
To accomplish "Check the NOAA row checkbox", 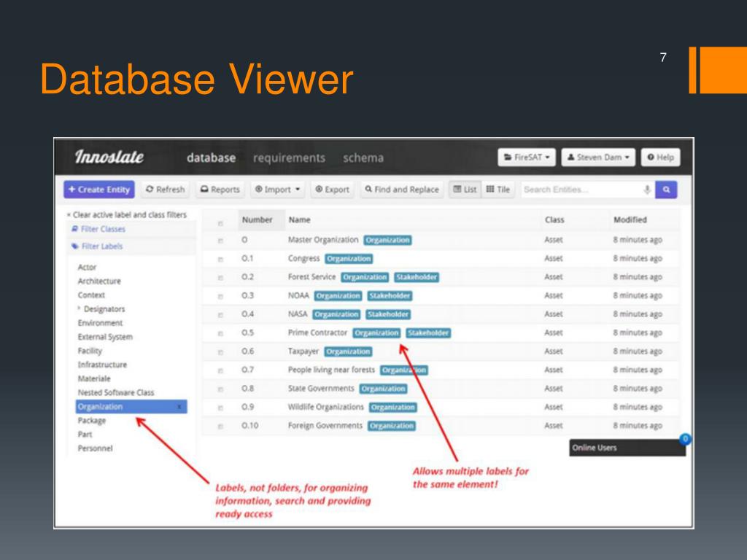I will (x=220, y=296).
